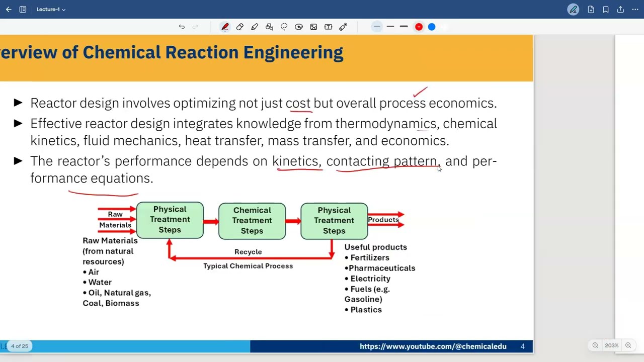Click the slide number 4 in footer
The height and width of the screenshot is (362, 644).
pos(522,346)
